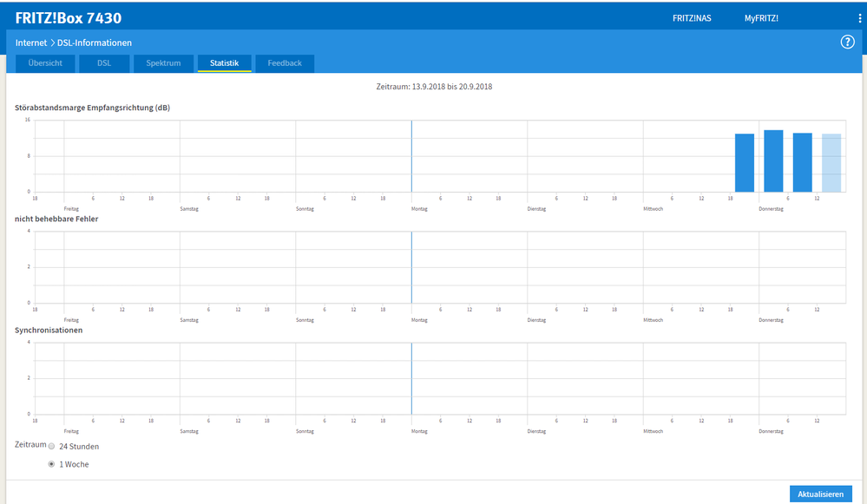Switch to the Übersicht tab
Image resolution: width=867 pixels, height=504 pixels.
click(45, 63)
